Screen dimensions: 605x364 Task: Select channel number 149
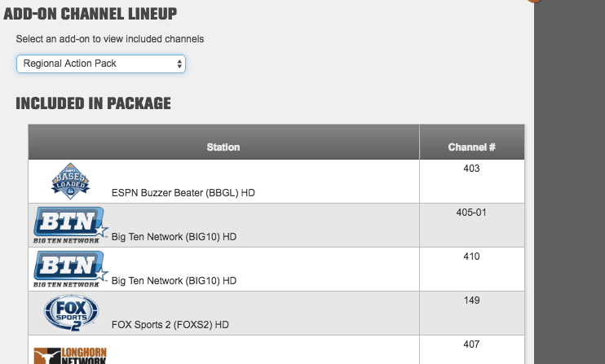471,300
